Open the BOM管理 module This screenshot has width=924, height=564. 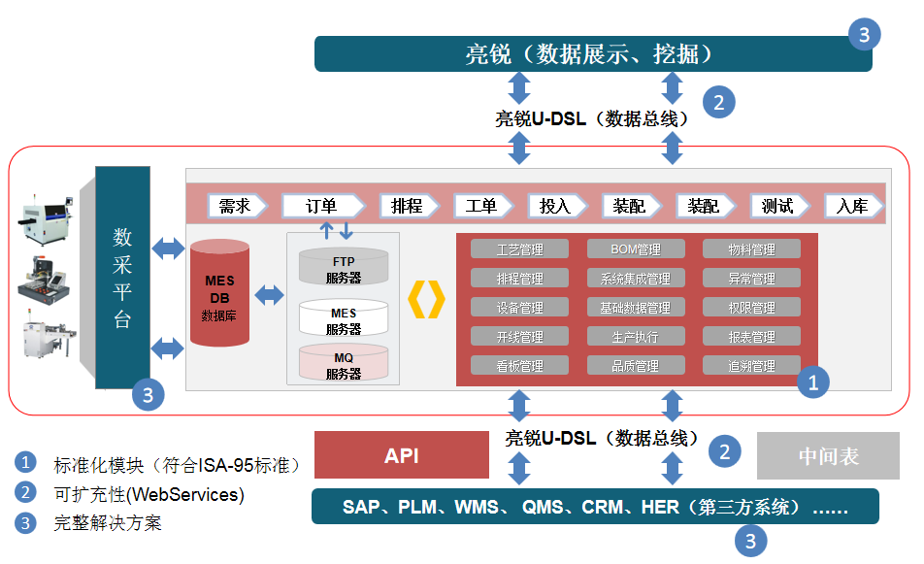click(x=636, y=249)
